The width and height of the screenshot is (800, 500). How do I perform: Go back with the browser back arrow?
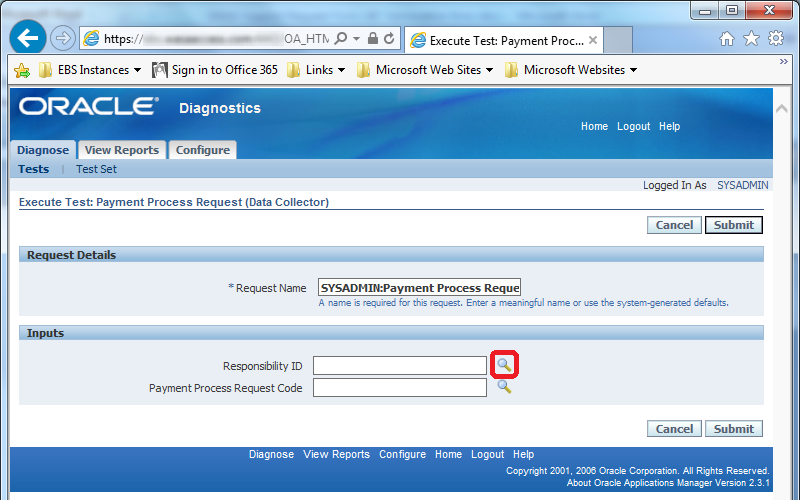tap(28, 37)
